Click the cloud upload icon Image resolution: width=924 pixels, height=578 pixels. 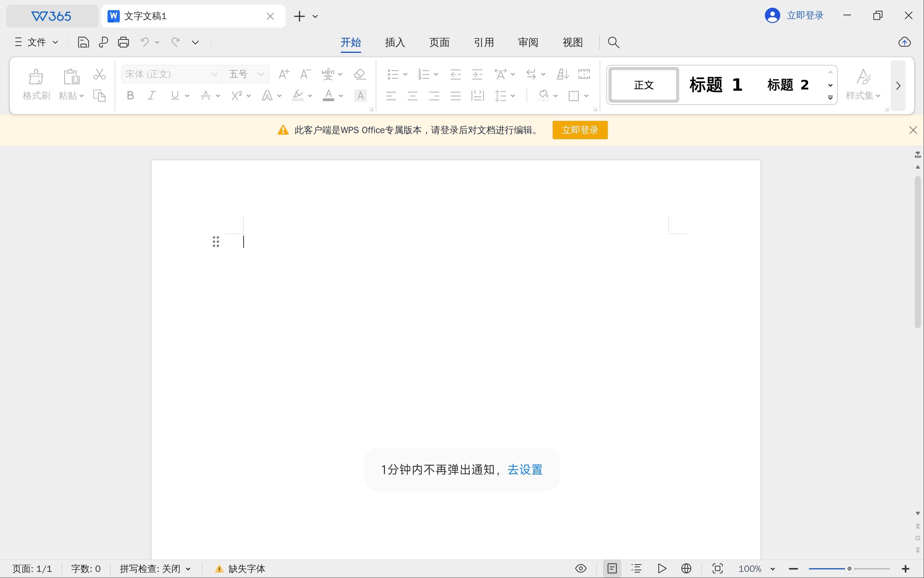[x=905, y=42]
